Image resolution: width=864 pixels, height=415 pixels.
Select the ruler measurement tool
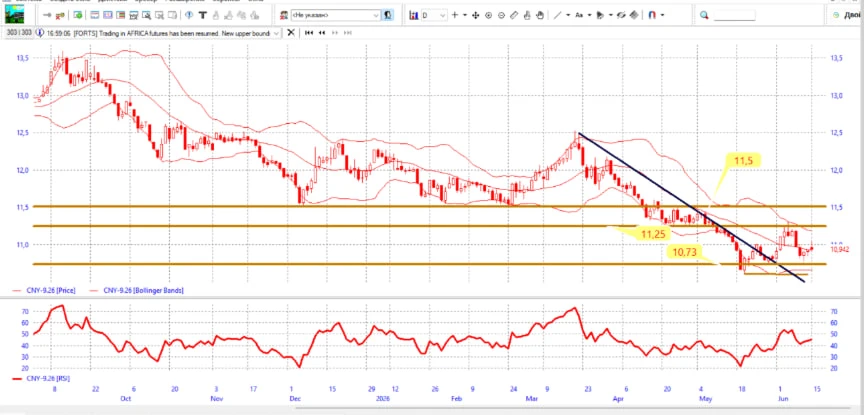(x=514, y=15)
